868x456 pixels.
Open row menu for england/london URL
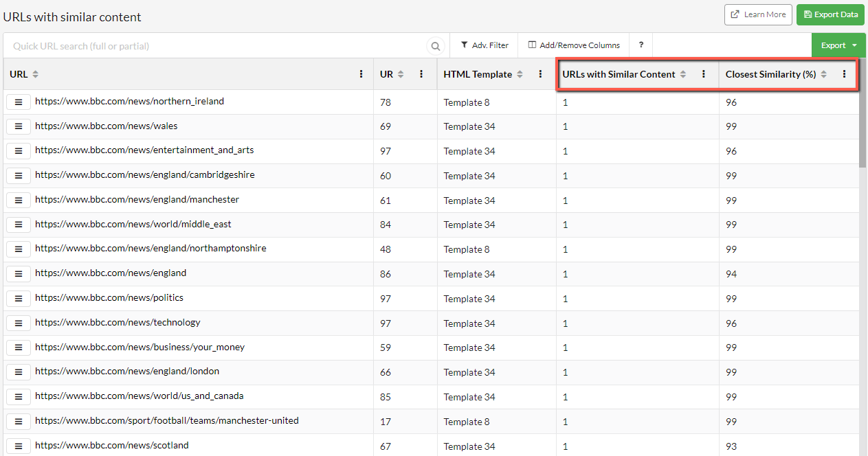point(19,372)
